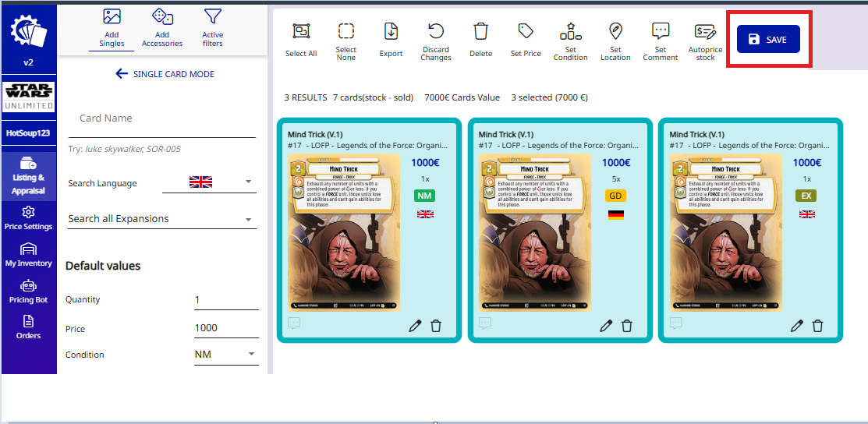Click the UK flag on EX card
The width and height of the screenshot is (868, 424).
pyautogui.click(x=807, y=214)
